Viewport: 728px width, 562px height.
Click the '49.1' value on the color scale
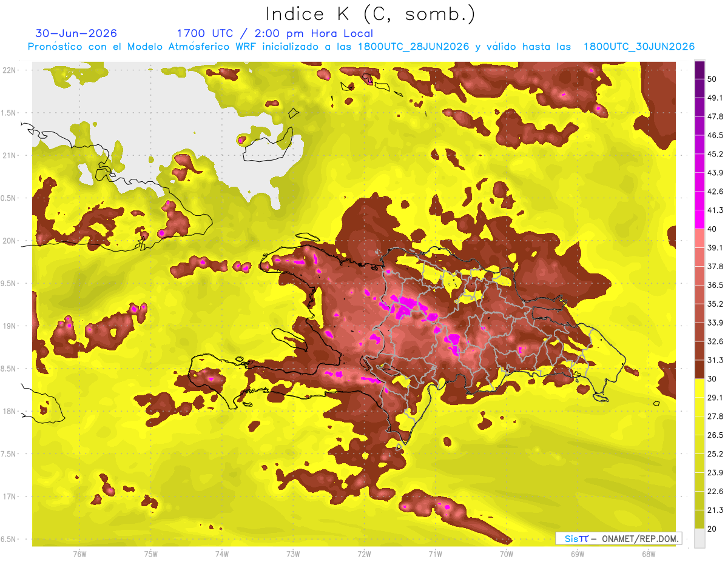coord(716,98)
